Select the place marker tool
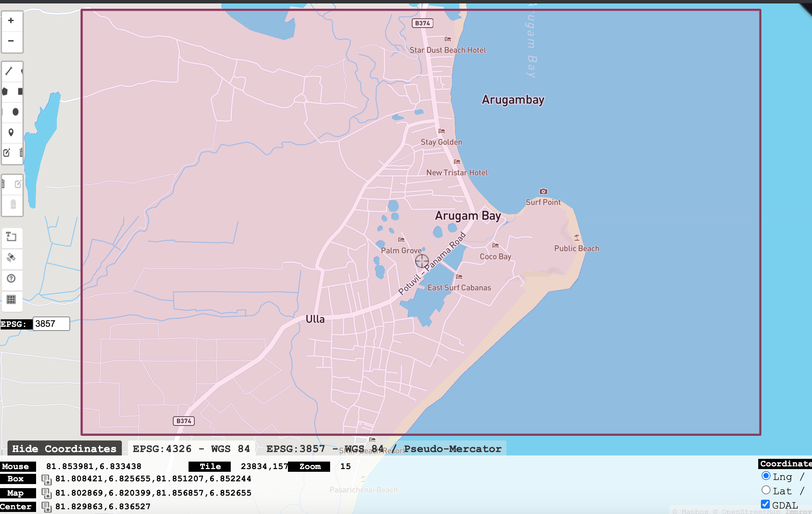Image resolution: width=812 pixels, height=514 pixels. (11, 132)
